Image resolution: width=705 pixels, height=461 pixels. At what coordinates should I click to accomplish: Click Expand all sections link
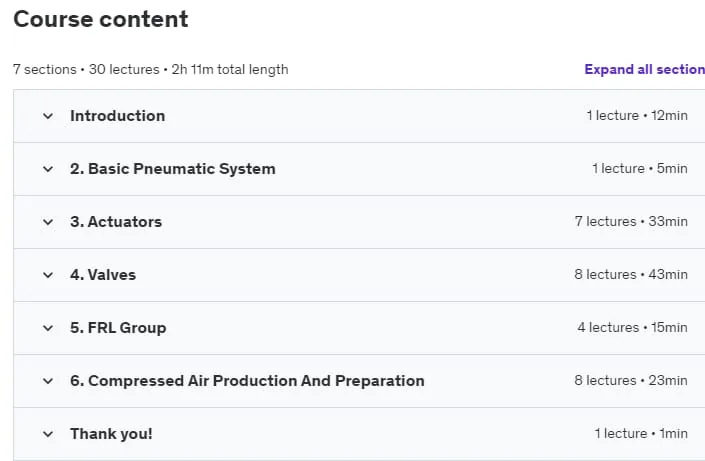click(644, 69)
